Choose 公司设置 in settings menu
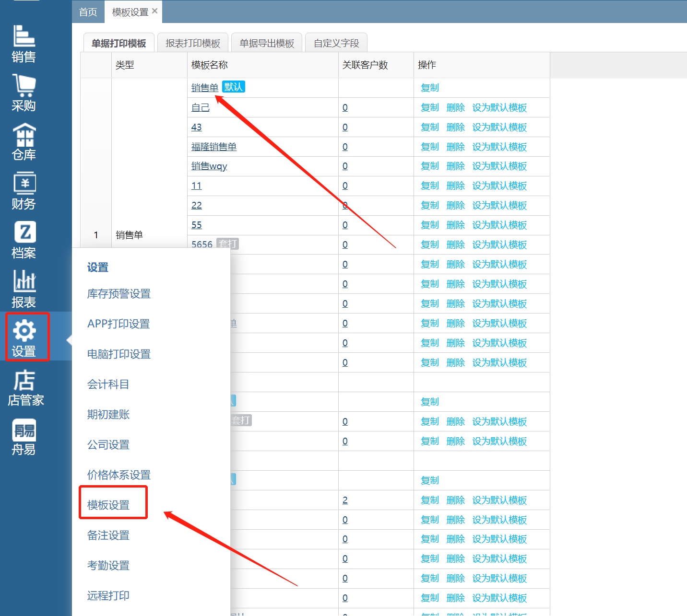The height and width of the screenshot is (616, 687). pyautogui.click(x=108, y=445)
